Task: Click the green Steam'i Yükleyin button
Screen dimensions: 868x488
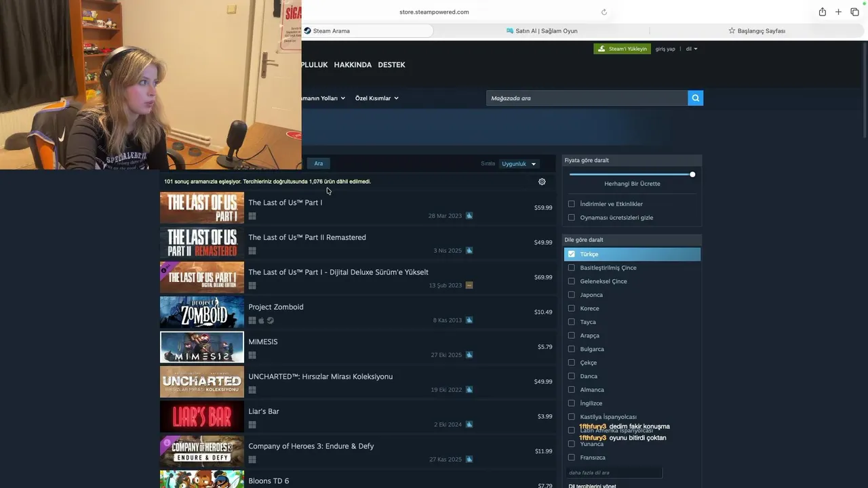Action: click(622, 49)
